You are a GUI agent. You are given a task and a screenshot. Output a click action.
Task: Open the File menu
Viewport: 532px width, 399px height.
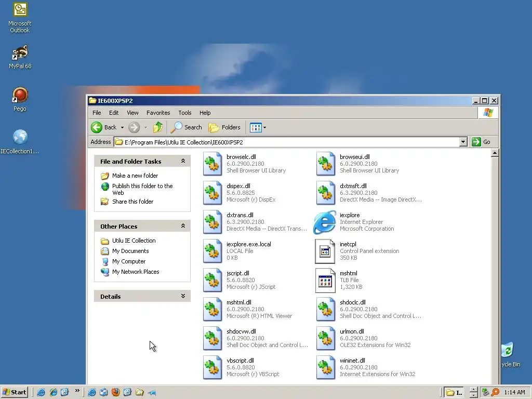pyautogui.click(x=97, y=113)
